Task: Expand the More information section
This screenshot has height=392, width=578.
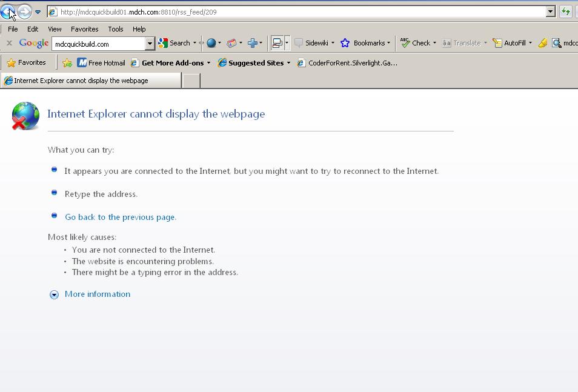Action: click(x=97, y=294)
